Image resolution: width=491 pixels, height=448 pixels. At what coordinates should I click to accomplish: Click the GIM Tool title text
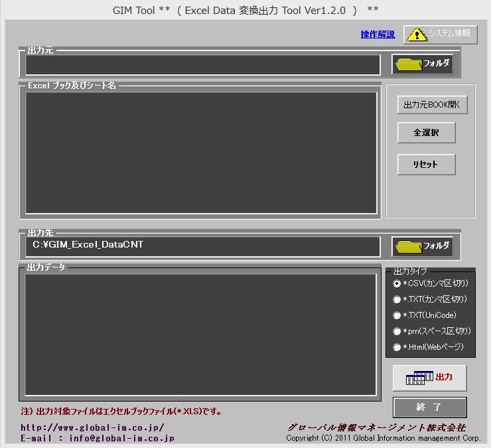click(245, 11)
